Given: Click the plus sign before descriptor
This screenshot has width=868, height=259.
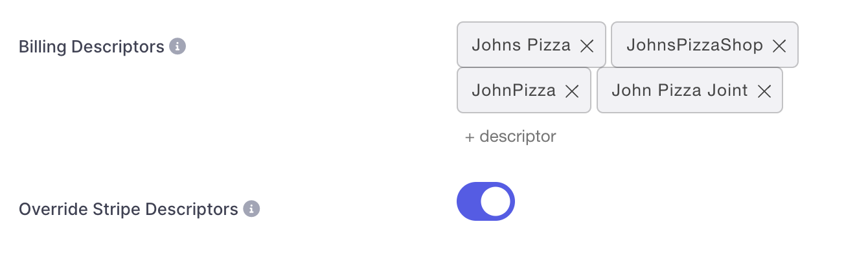Looking at the screenshot, I should (x=470, y=137).
